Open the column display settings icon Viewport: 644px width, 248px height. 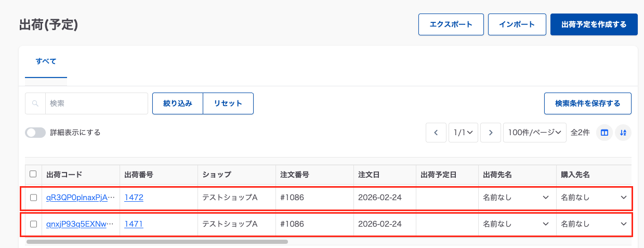click(604, 133)
